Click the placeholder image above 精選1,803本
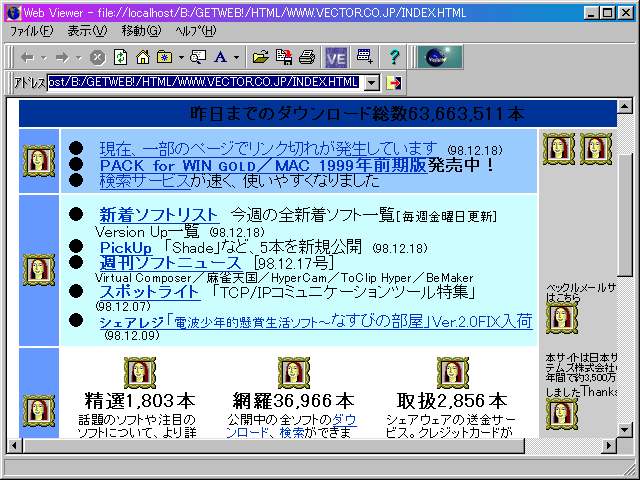This screenshot has height=480, width=640. tap(140, 373)
